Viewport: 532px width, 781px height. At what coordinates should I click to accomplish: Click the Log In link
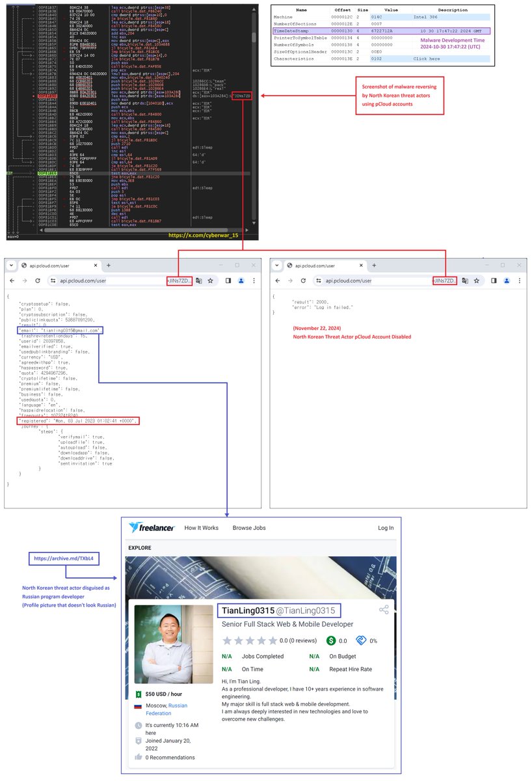(x=386, y=528)
